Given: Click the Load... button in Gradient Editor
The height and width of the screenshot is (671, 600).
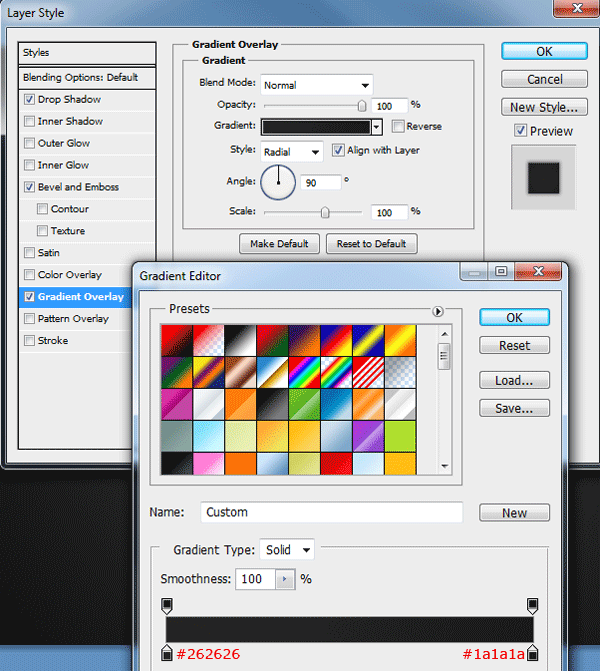Looking at the screenshot, I should (514, 380).
